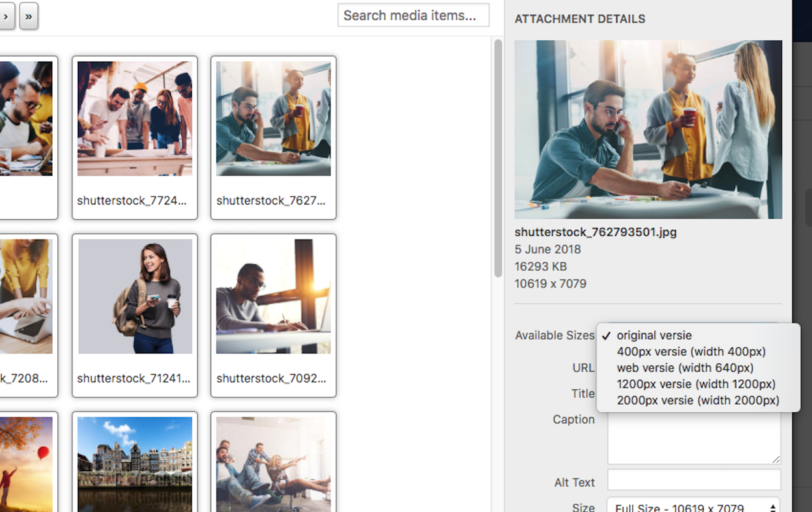Click the Alt Text label
This screenshot has width=812, height=512.
(x=574, y=483)
